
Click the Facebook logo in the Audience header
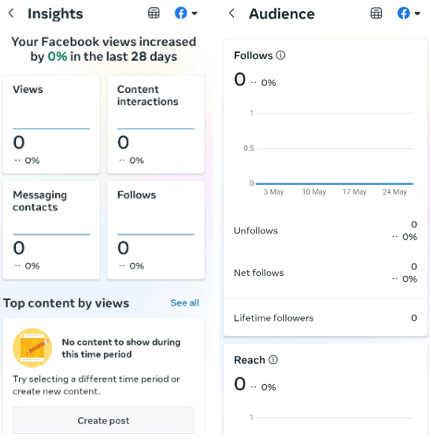tap(403, 13)
